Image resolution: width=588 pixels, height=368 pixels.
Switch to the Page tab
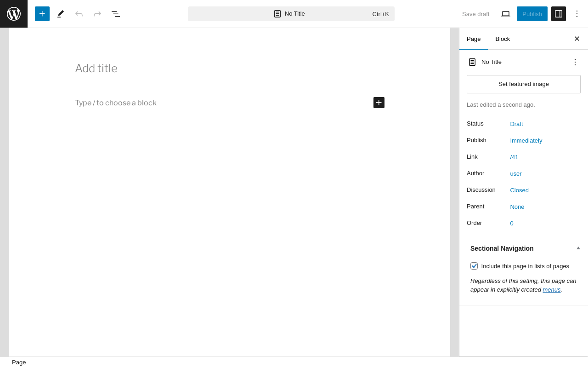click(474, 39)
